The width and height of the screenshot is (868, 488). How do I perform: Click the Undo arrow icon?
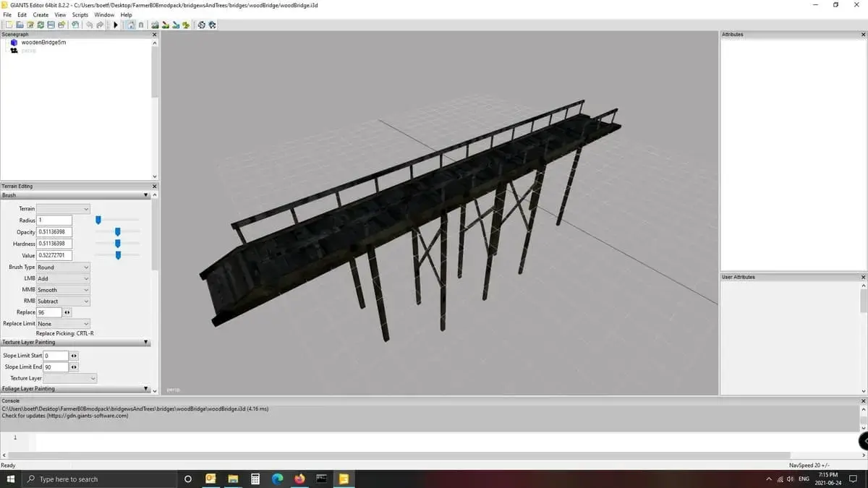click(88, 25)
